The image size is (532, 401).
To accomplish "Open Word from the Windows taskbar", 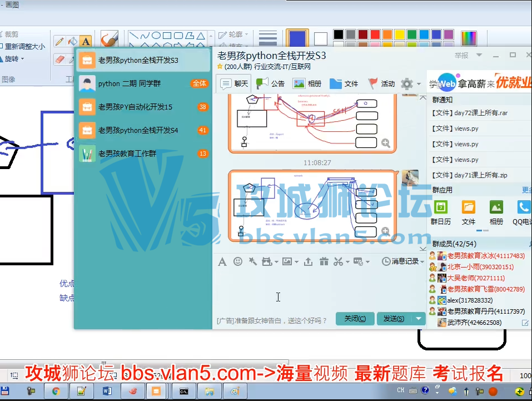I will coord(107,392).
